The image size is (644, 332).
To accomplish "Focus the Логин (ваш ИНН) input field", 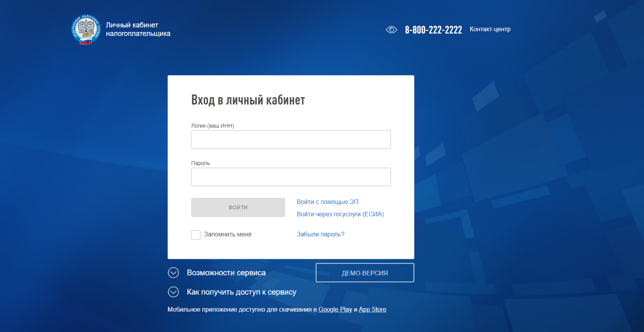I will (x=291, y=140).
